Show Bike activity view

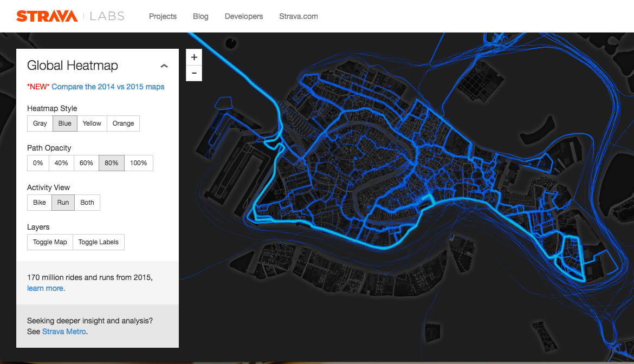tap(39, 203)
